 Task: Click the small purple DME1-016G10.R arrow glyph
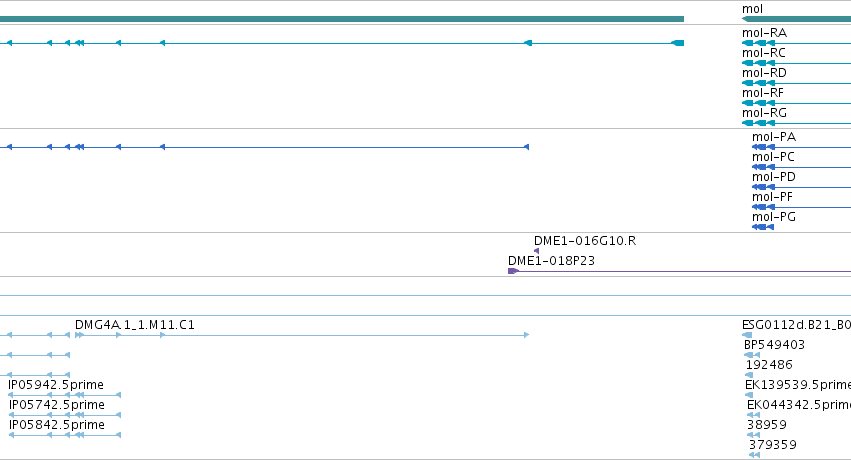[x=537, y=251]
